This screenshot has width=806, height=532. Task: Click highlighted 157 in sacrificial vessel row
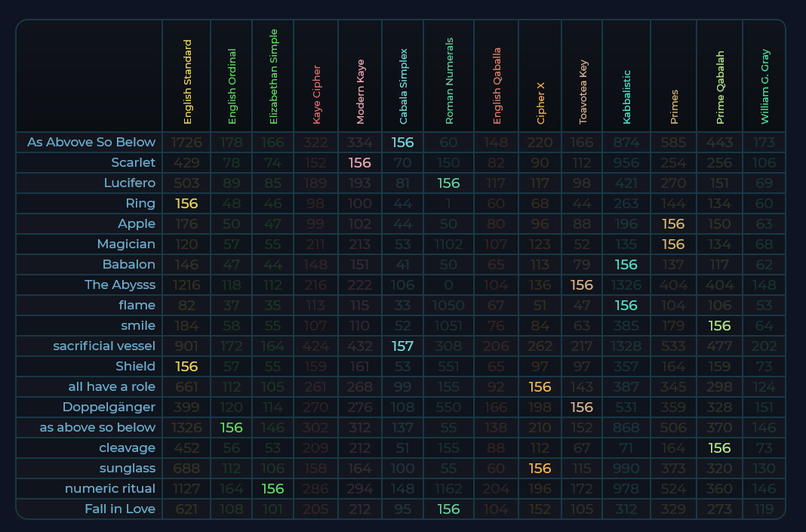[403, 346]
